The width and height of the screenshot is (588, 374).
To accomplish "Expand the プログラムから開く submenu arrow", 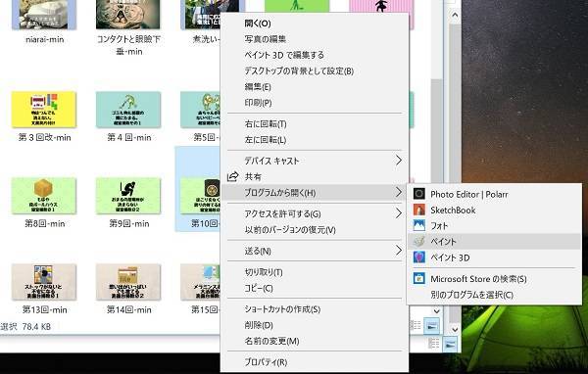I will click(x=398, y=192).
